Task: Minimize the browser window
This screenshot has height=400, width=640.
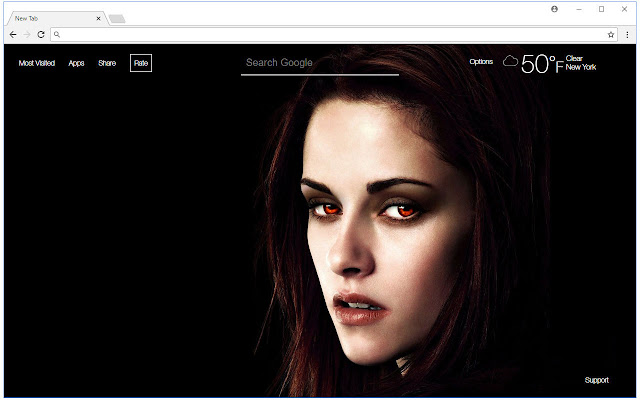Action: 579,9
